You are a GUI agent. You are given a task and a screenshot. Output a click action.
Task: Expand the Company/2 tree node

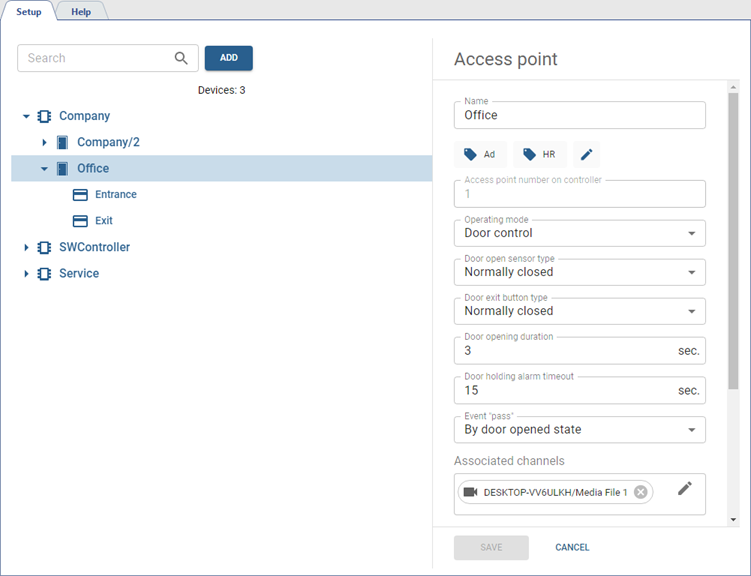point(45,143)
